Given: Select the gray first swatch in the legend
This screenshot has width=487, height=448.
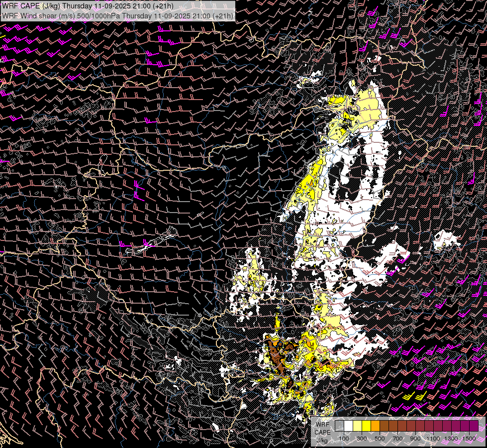Looking at the screenshot, I should point(339,426).
